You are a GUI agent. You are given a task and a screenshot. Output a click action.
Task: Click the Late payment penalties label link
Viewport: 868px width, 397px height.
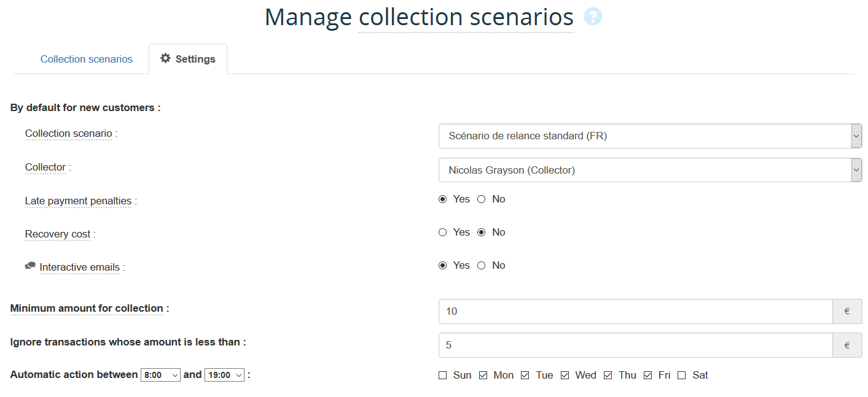(78, 201)
